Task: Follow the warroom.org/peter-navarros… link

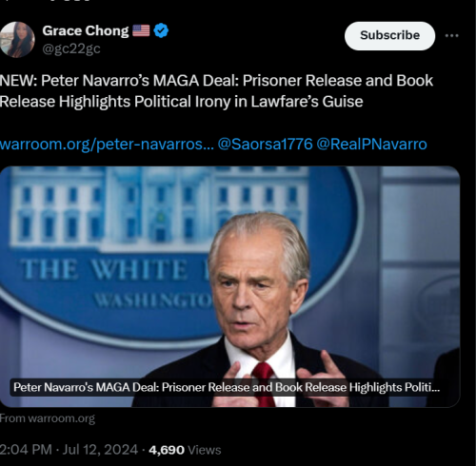Action: pos(107,145)
